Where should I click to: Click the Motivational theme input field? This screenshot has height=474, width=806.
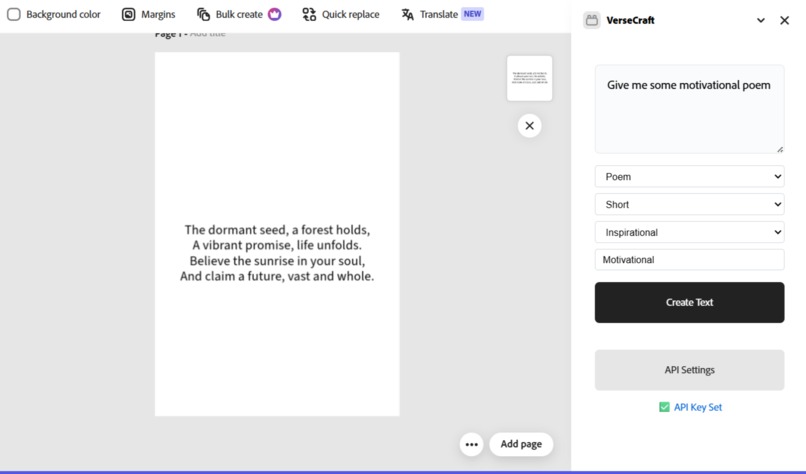pyautogui.click(x=689, y=260)
